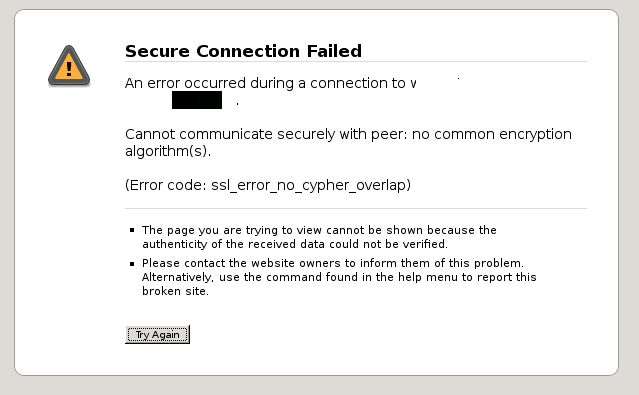Click the 'broken site.' text

(x=175, y=291)
